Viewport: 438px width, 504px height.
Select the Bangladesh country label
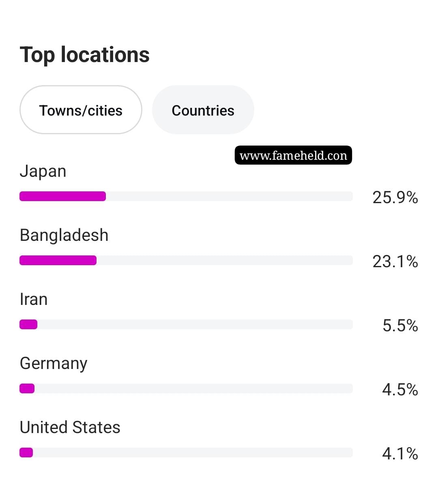click(64, 236)
